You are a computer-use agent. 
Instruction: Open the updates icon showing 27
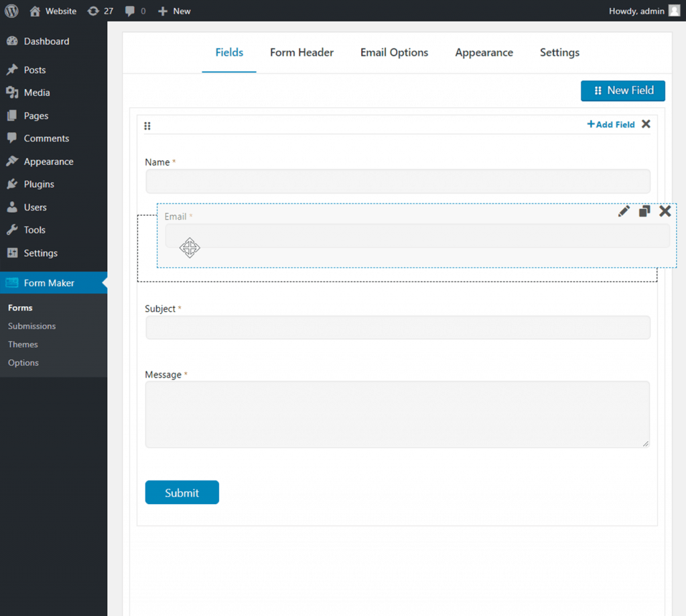pyautogui.click(x=100, y=11)
